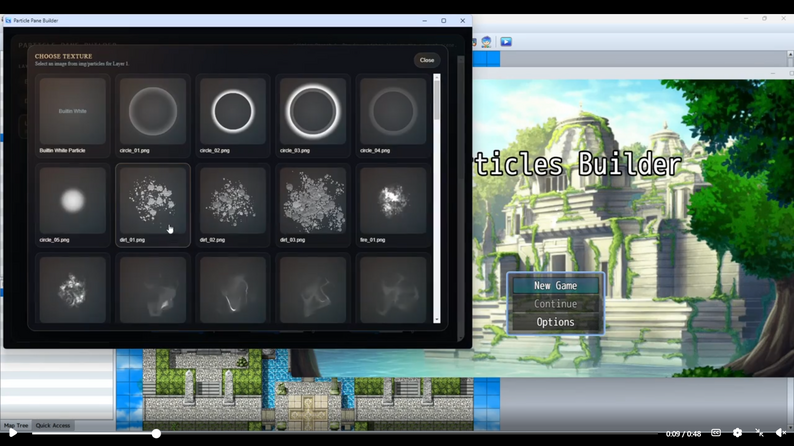Toggle closed captions on the video
The width and height of the screenshot is (794, 446).
click(716, 433)
